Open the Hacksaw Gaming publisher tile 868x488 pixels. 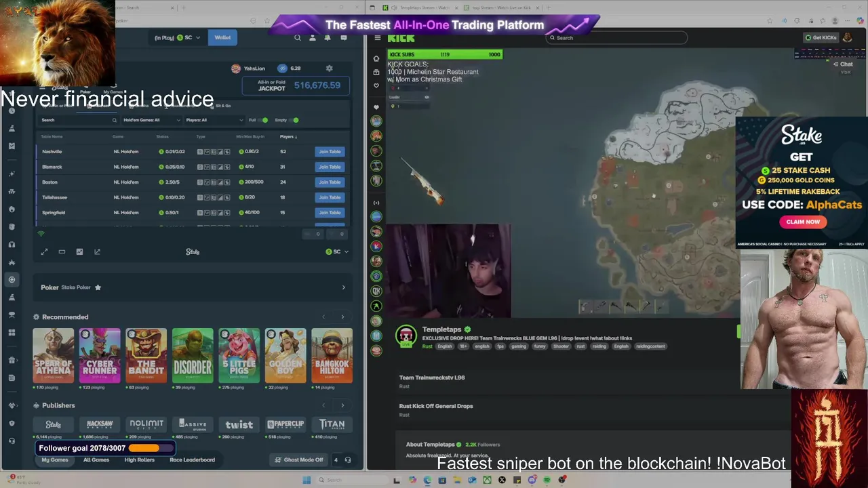100,424
